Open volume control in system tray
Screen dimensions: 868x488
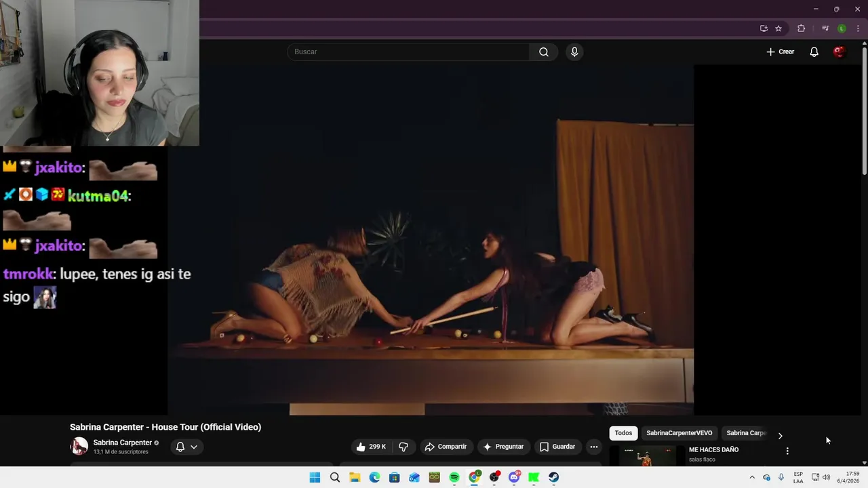point(826,477)
